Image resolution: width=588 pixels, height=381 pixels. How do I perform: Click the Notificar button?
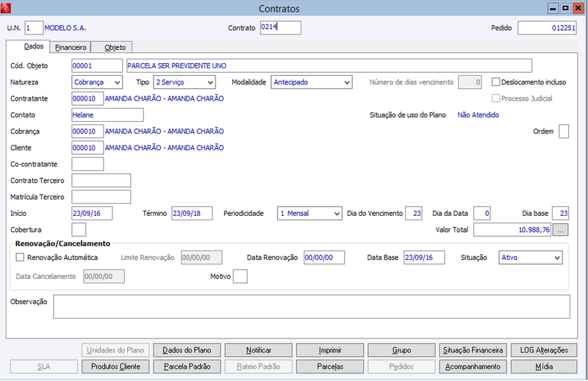coord(259,350)
